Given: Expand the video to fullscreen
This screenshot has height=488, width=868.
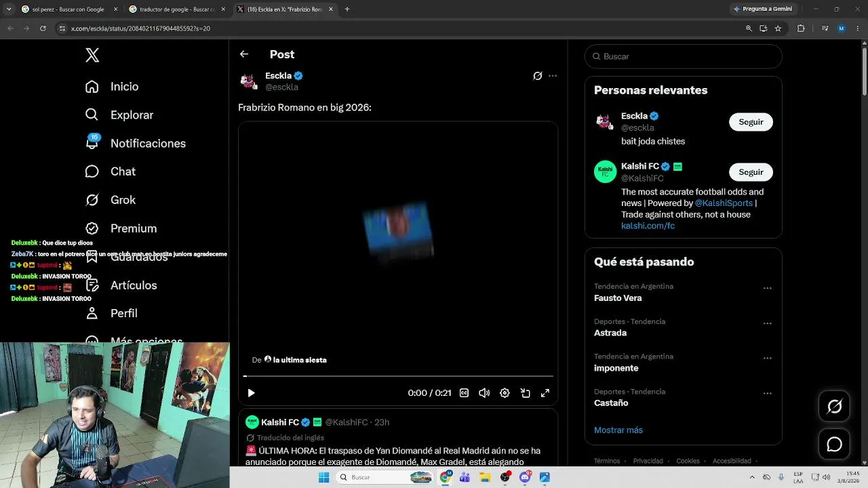Looking at the screenshot, I should coord(545,393).
